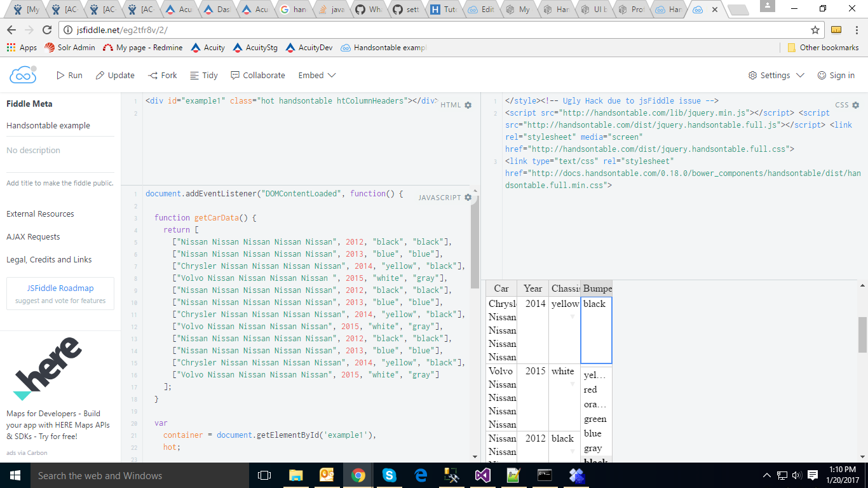The width and height of the screenshot is (868, 488).
Task: Open Chassis dropdown arrow in yellow cell
Action: (x=572, y=316)
